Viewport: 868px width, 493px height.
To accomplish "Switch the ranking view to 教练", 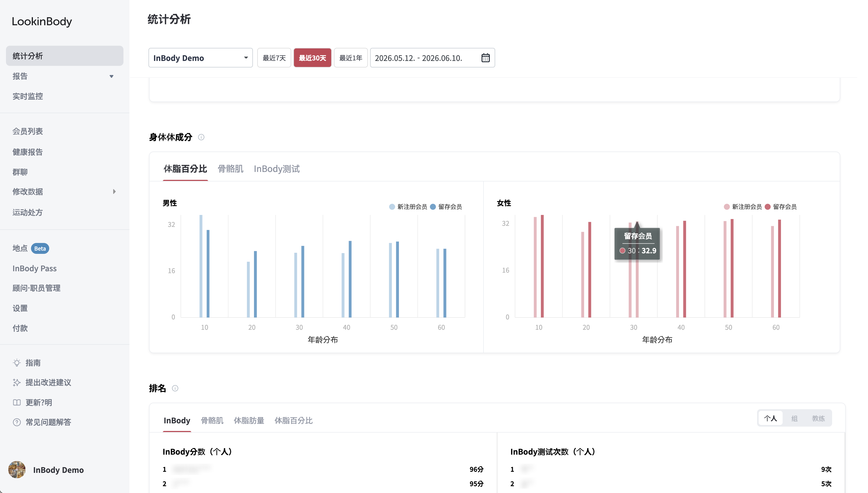I will coord(818,418).
